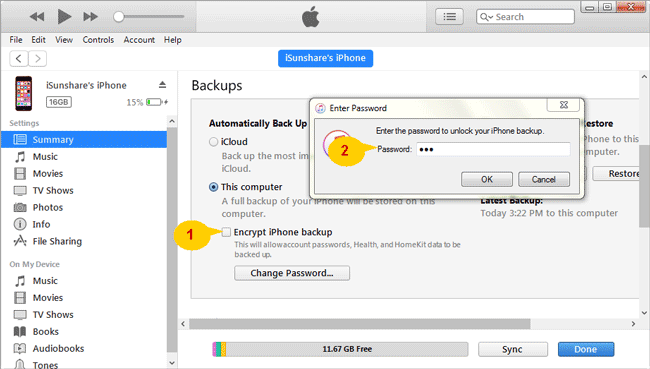Click the On My Device section header
The image size is (650, 369).
click(34, 264)
